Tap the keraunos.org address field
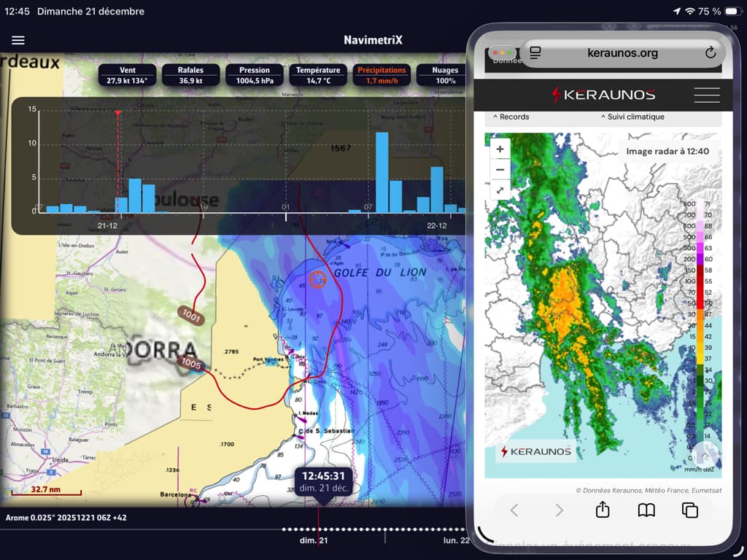This screenshot has height=560, width=747. point(622,52)
